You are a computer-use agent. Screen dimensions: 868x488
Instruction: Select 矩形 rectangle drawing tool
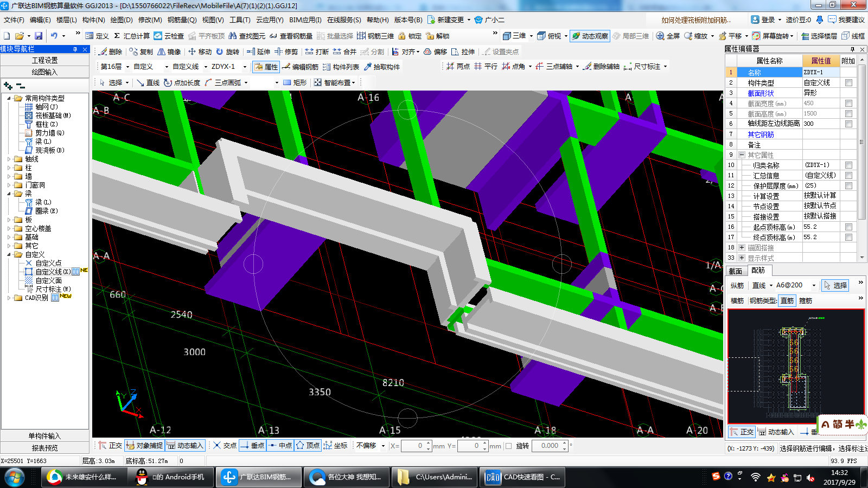tap(295, 82)
